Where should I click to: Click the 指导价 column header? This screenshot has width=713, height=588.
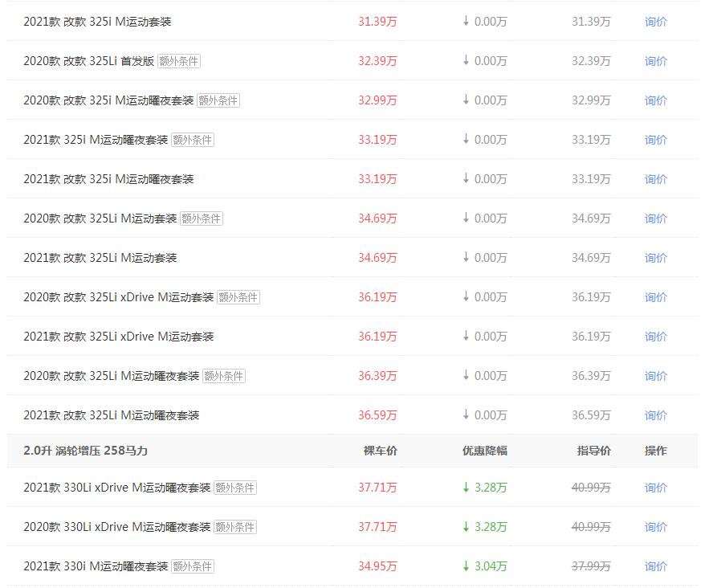594,451
